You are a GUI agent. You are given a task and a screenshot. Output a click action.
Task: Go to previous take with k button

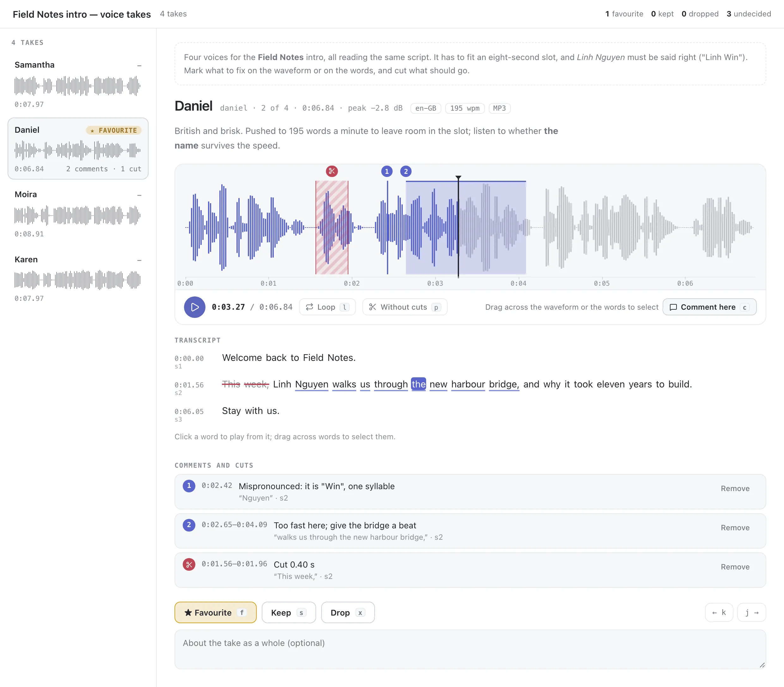(x=719, y=613)
